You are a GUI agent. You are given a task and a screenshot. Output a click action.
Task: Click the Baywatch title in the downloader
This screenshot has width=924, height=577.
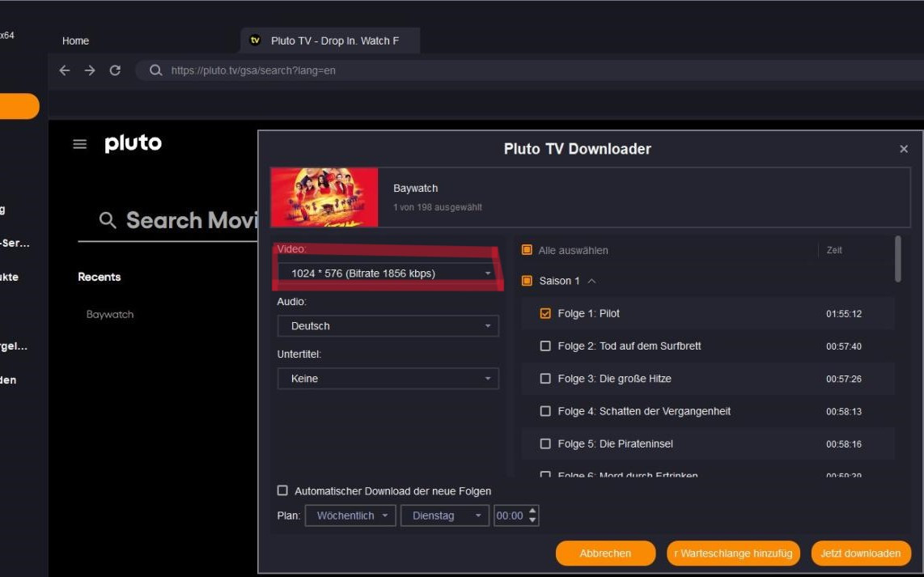click(x=415, y=189)
